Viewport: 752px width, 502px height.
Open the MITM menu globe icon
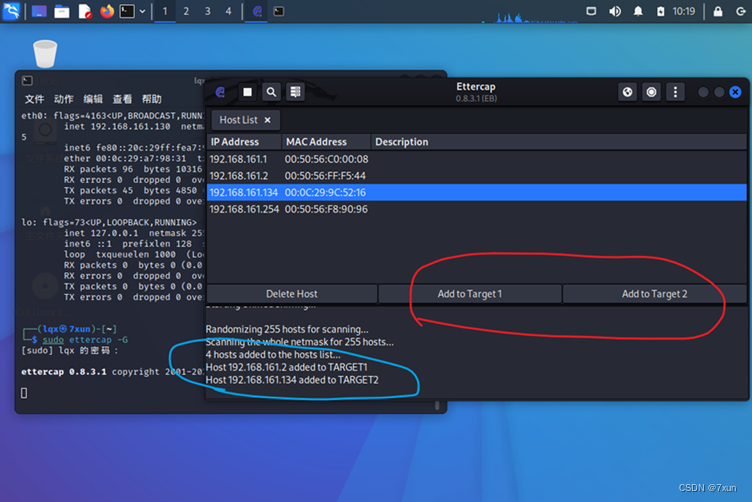tap(627, 92)
